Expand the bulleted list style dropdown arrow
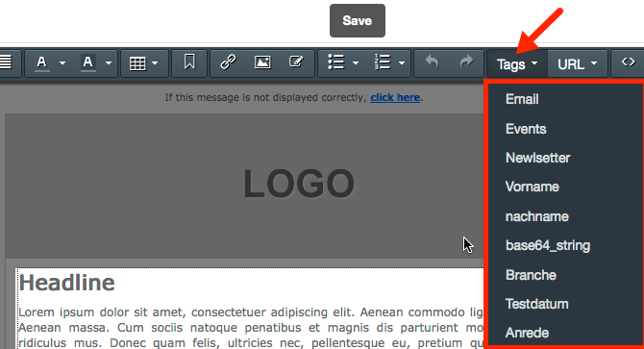The image size is (644, 349). [356, 63]
